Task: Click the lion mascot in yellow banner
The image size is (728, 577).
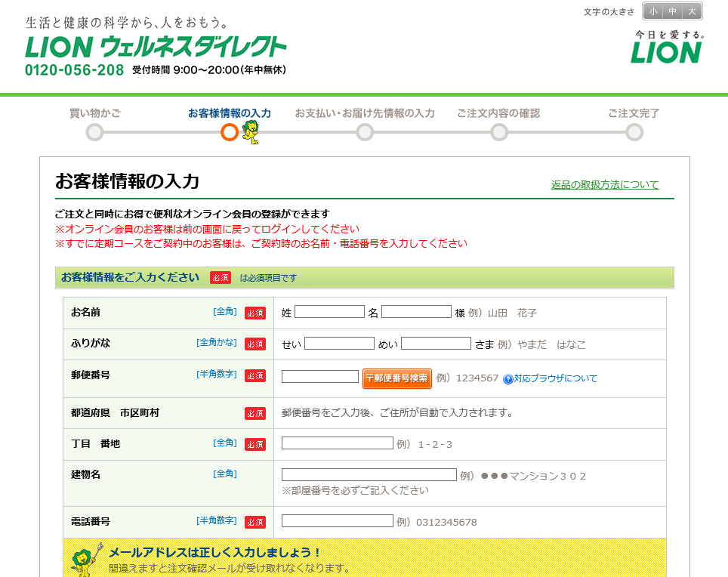Action: coord(88,560)
